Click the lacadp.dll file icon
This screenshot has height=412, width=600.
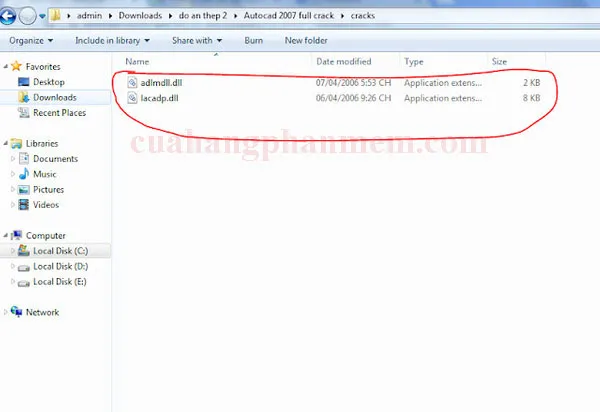(132, 98)
